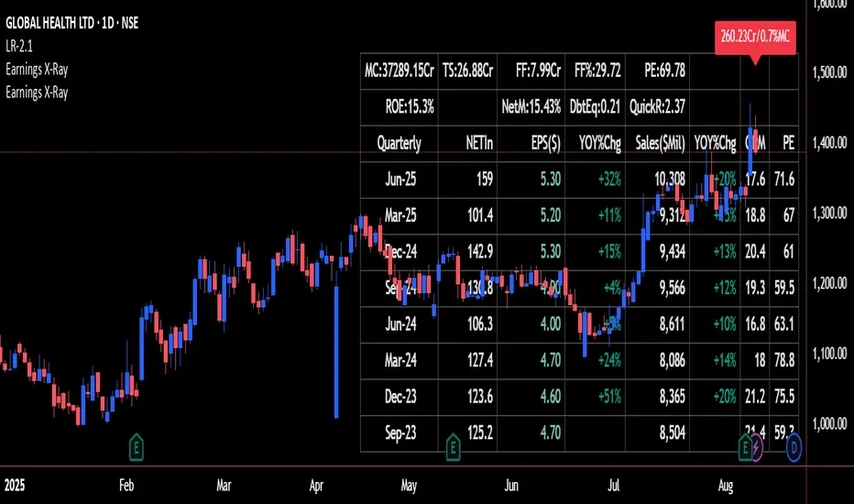Viewport: 854px width, 504px height.
Task: Click the 2025 label on the time axis
Action: point(14,486)
